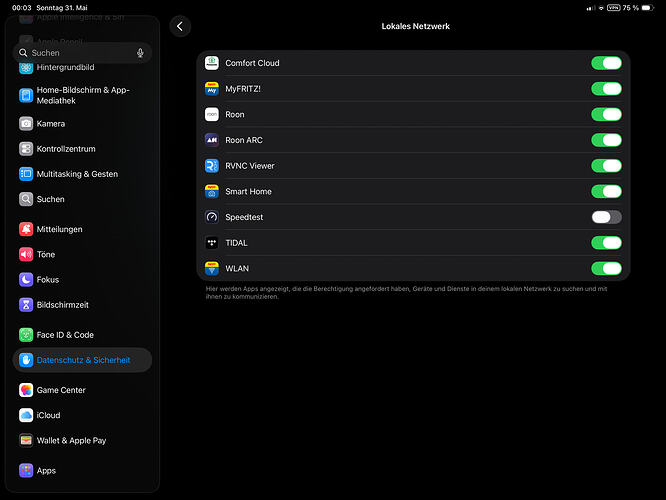Toggle RVNC Viewer local network switch

[606, 166]
